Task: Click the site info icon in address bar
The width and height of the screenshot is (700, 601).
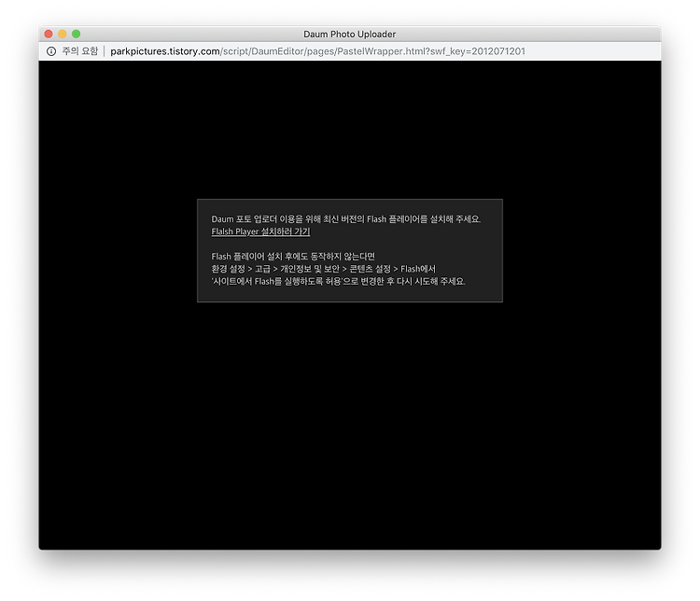Action: click(x=51, y=51)
